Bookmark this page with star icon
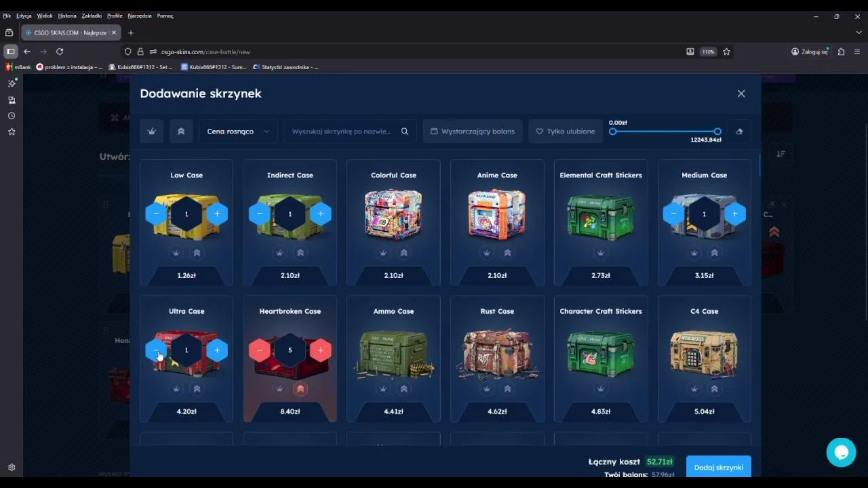The height and width of the screenshot is (488, 868). (x=726, y=52)
